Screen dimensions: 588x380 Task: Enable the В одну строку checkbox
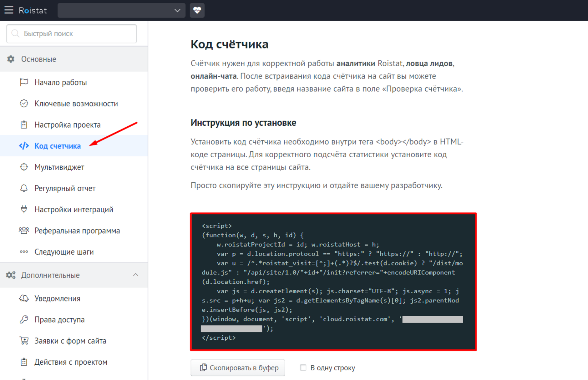(303, 367)
